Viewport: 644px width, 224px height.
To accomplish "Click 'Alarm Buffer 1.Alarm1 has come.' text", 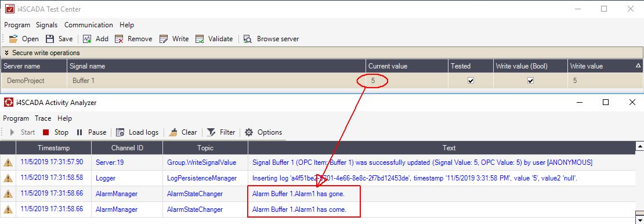I will (299, 209).
